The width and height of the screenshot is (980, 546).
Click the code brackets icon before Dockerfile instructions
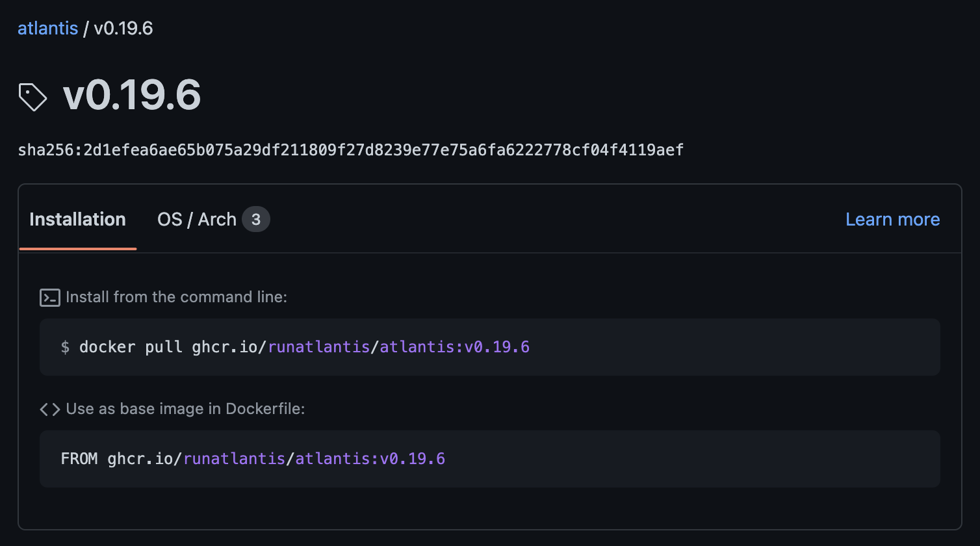(x=49, y=409)
